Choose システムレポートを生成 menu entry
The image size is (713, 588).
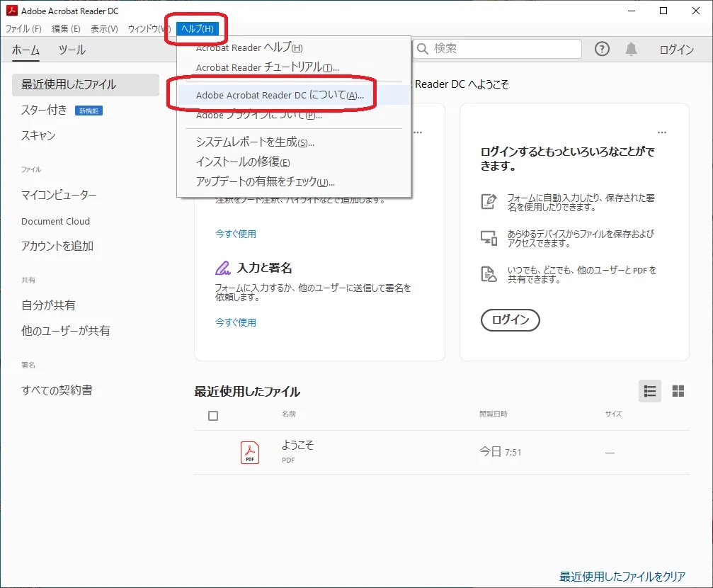(255, 142)
